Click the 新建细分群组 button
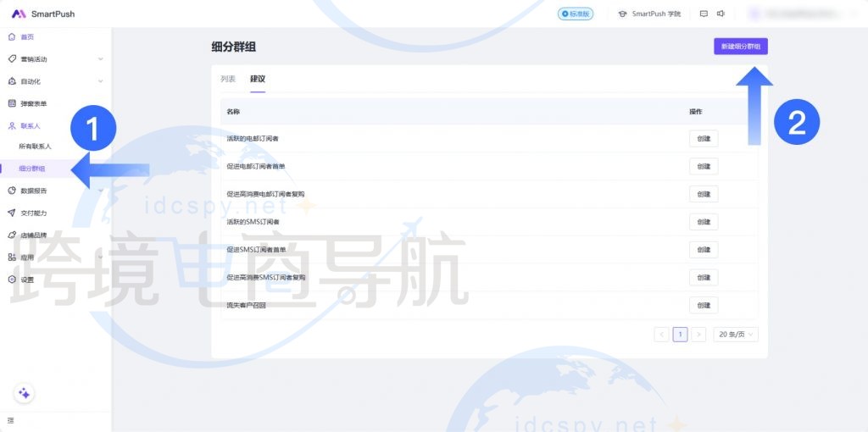The height and width of the screenshot is (432, 868). [740, 47]
